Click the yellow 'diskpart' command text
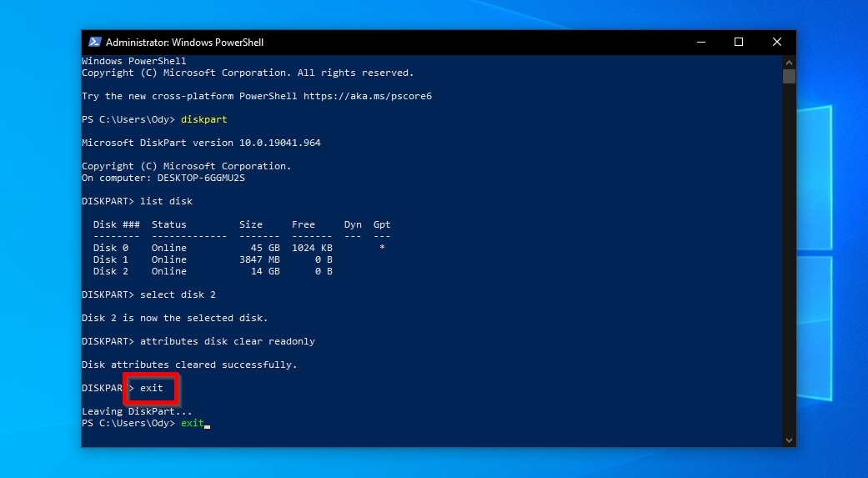 [203, 119]
